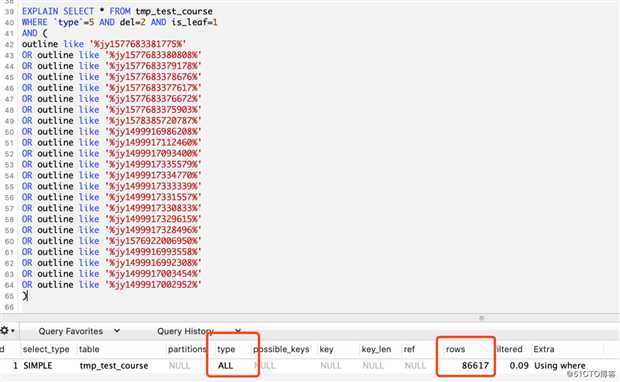620x382 pixels.
Task: Click the line with '%jy1499917003454%'
Action: (112, 274)
